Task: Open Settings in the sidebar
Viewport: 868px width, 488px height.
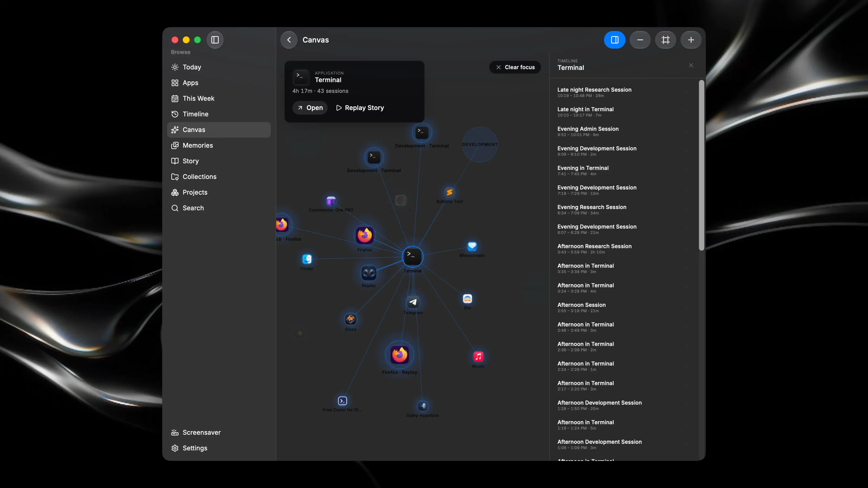Action: tap(219, 448)
